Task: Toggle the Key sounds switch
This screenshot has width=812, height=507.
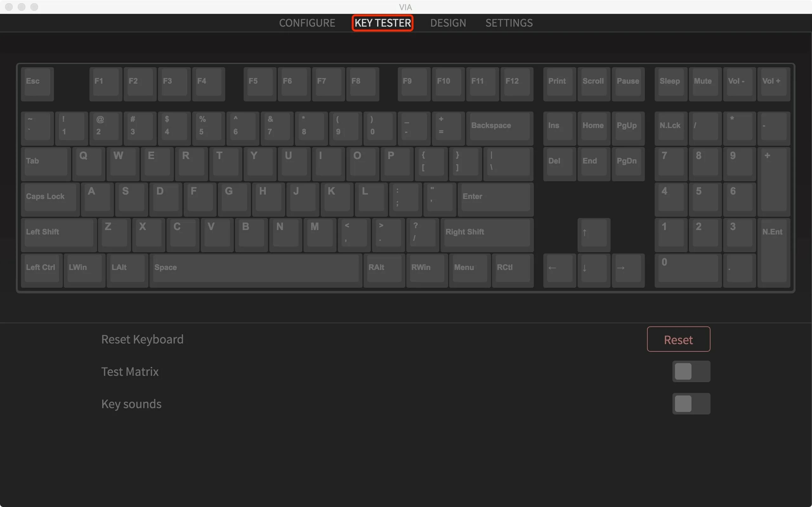Action: coord(691,403)
